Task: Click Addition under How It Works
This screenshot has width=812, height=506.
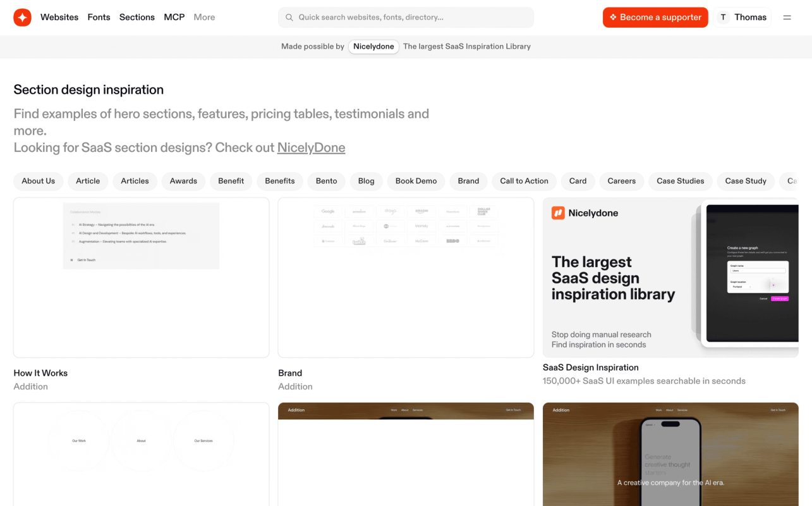Action: [31, 386]
